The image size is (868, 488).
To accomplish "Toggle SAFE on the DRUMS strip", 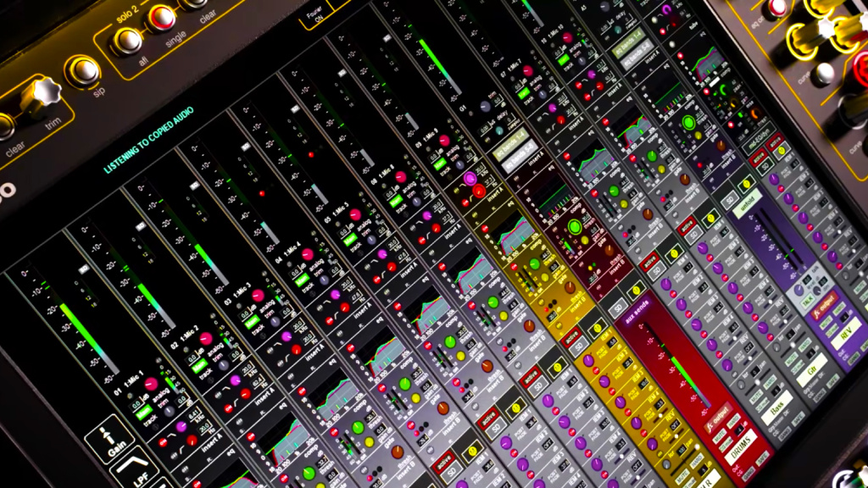I will pyautogui.click(x=762, y=459).
